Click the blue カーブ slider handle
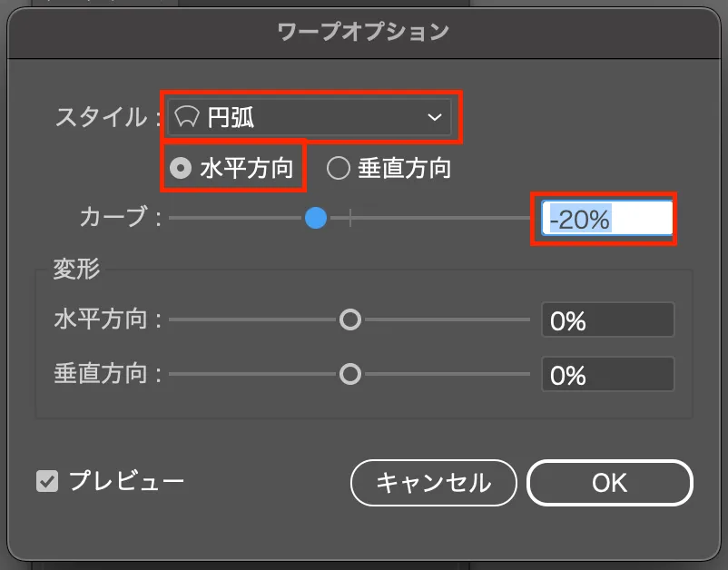This screenshot has width=728, height=570. (x=316, y=218)
